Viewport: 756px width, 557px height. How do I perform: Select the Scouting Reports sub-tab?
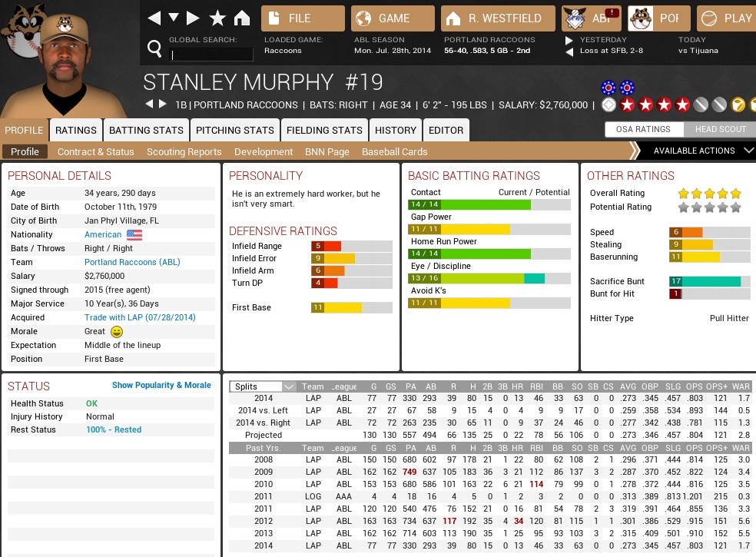click(x=184, y=151)
